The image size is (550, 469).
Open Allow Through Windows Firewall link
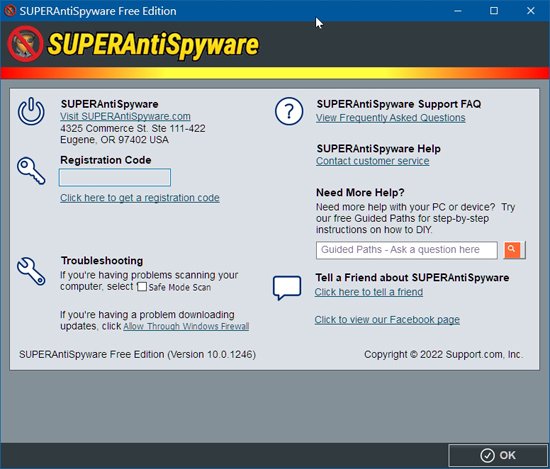pos(186,326)
